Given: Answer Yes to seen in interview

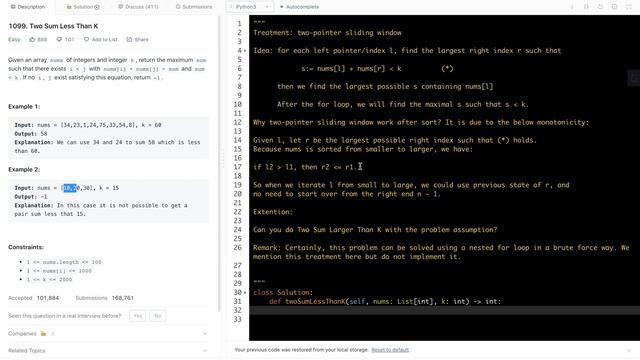Looking at the screenshot, I should pos(138,316).
